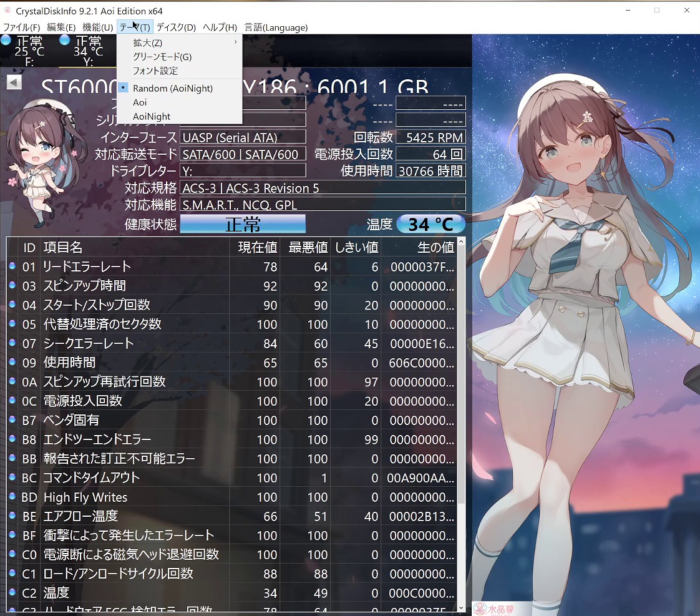Click the ドライブレター Y: field

243,170
